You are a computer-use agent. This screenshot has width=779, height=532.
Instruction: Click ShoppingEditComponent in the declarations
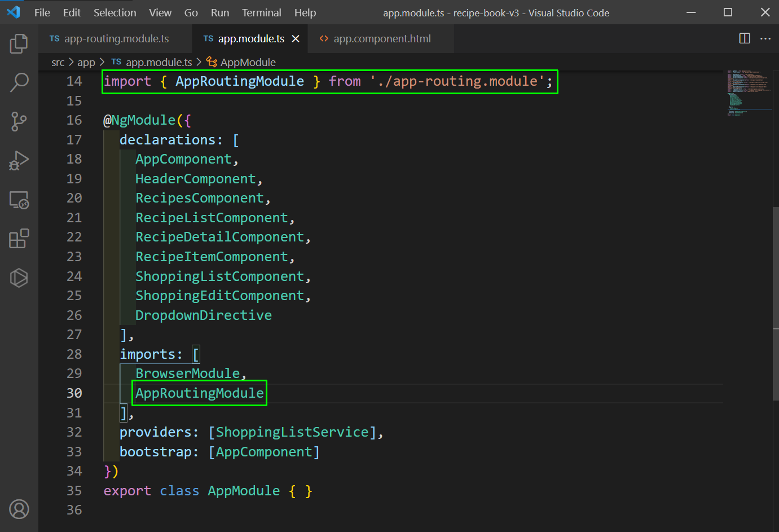pyautogui.click(x=220, y=296)
